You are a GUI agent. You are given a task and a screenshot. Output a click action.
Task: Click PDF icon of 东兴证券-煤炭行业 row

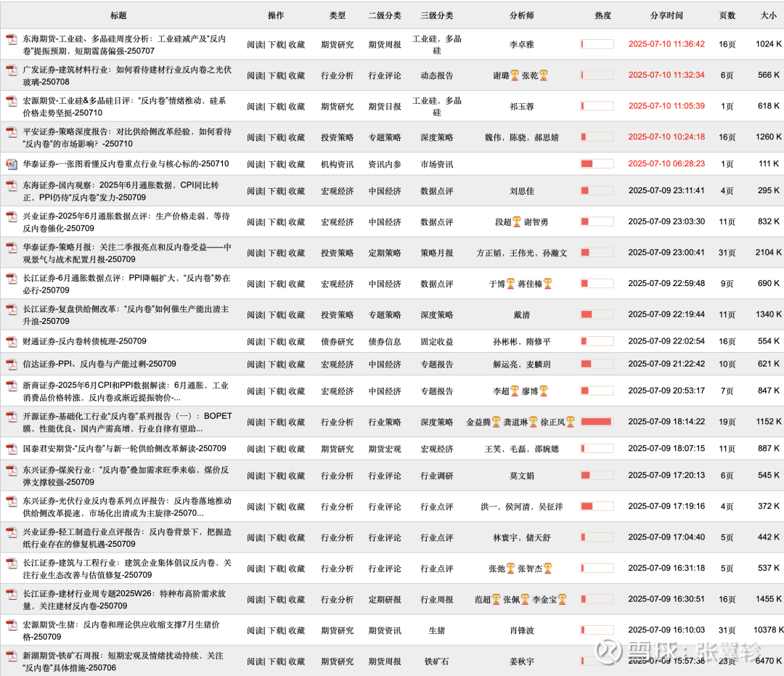click(11, 471)
